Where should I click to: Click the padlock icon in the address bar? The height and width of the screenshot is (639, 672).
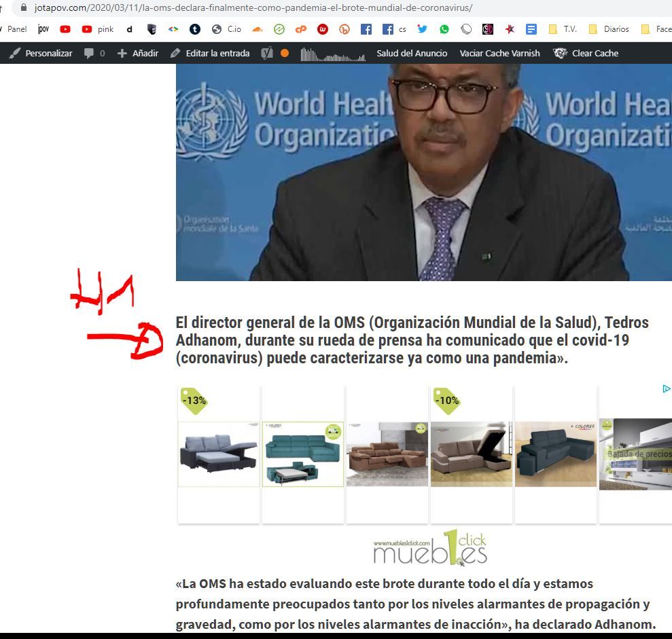[24, 7]
